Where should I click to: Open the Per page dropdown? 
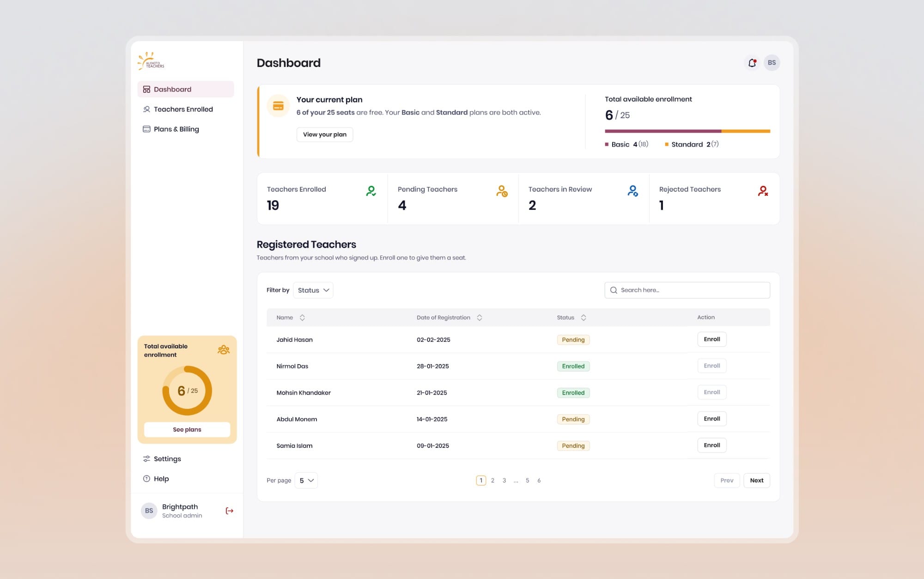tap(306, 481)
